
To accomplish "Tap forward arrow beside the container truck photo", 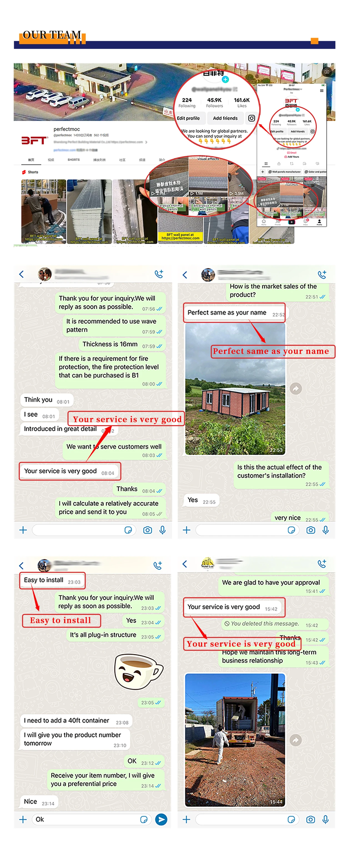I will coord(296,740).
